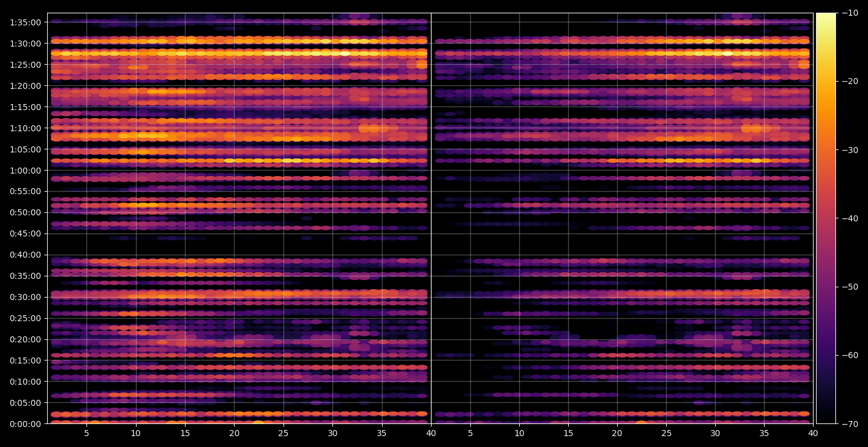Pick x-axis label 30 under left heatmap
The image size is (868, 447).
pyautogui.click(x=332, y=434)
